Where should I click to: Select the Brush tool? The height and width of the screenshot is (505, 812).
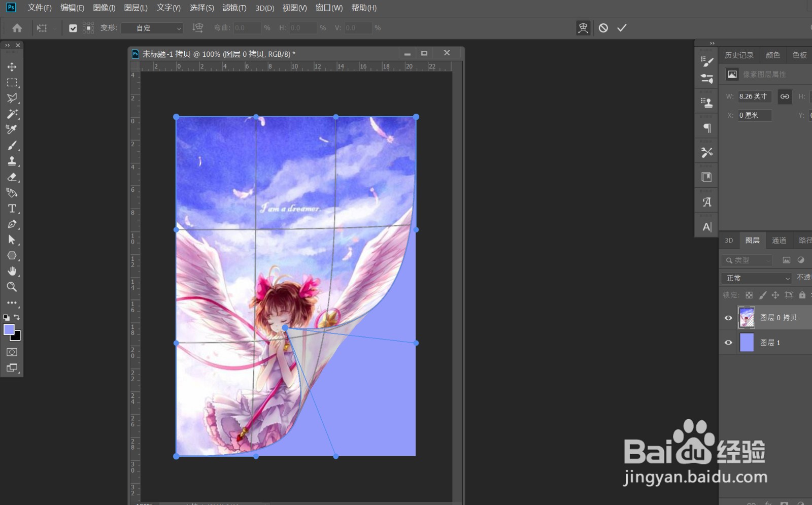click(12, 146)
